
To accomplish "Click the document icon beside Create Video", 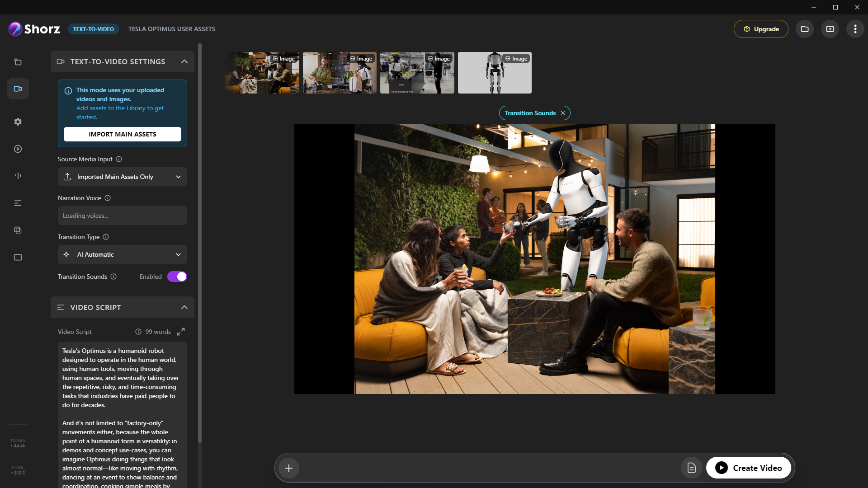I will click(691, 468).
